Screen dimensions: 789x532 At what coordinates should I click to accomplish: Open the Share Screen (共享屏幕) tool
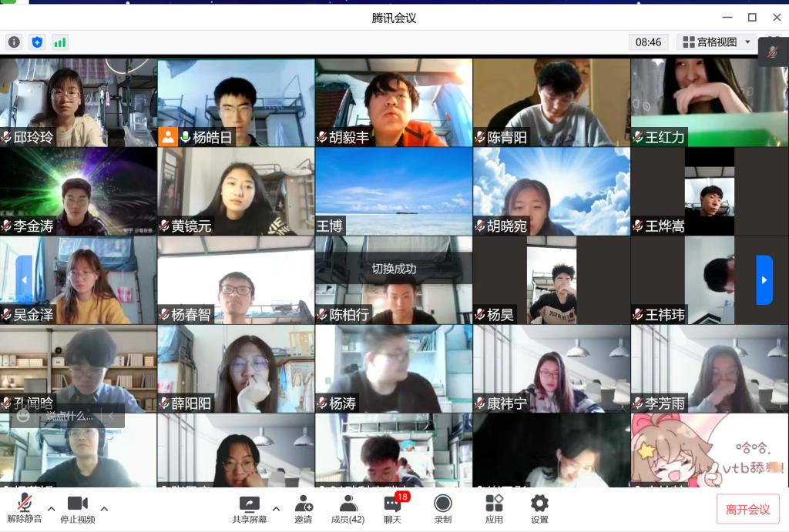coord(250,509)
